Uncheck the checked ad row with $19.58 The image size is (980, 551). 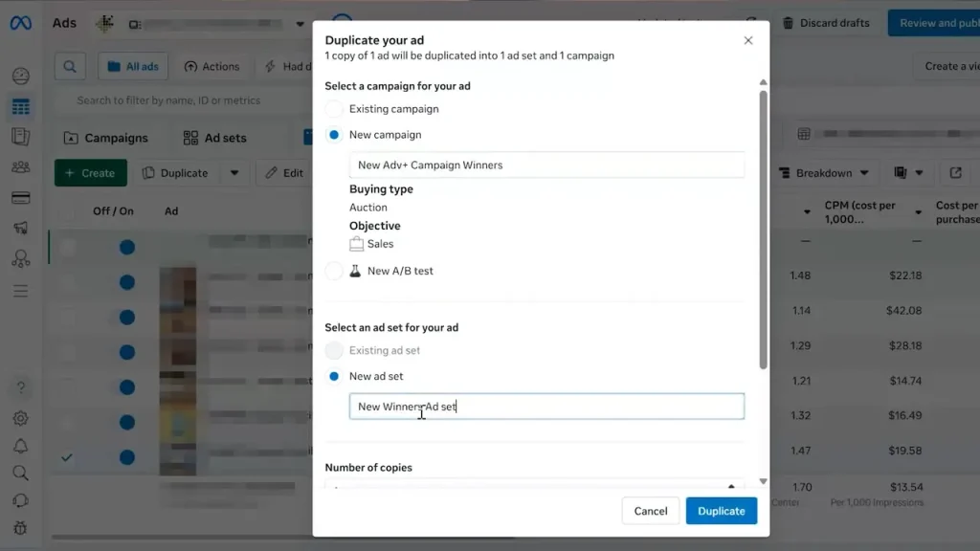(67, 458)
